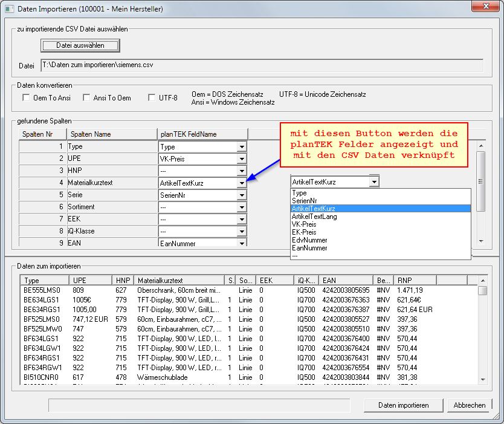This screenshot has width=504, height=424.
Task: Choose EK-Preis in the dropdown list
Action: coord(304,232)
